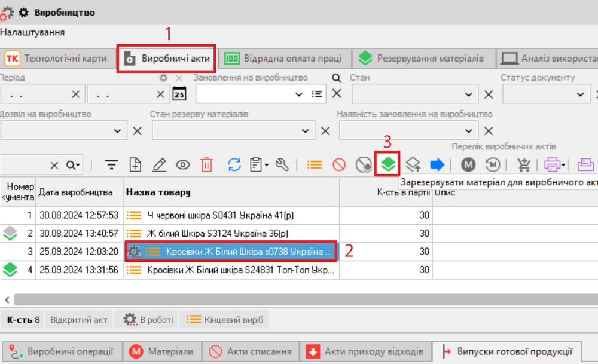598x364 pixels.
Task: Click the shopping cart icon
Action: click(524, 165)
